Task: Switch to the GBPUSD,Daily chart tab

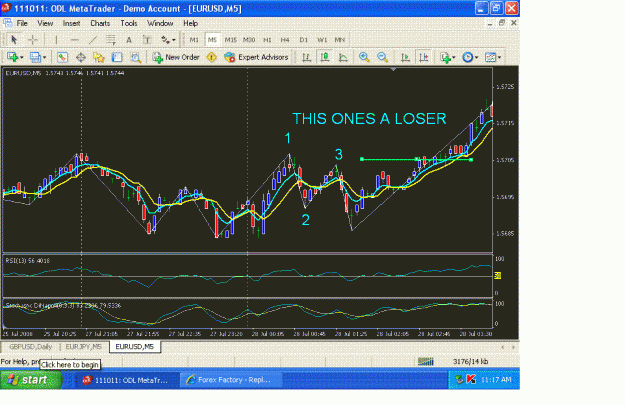Action: pyautogui.click(x=31, y=347)
